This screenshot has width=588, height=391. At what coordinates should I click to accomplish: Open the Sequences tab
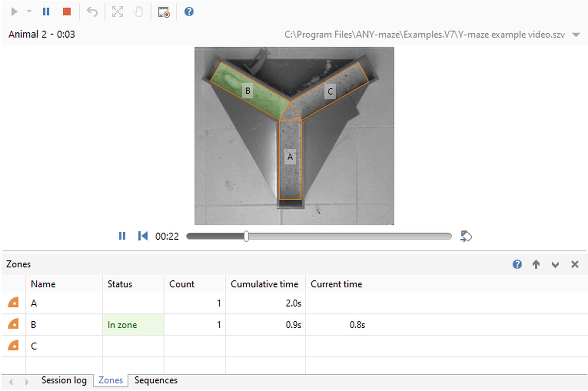point(156,380)
